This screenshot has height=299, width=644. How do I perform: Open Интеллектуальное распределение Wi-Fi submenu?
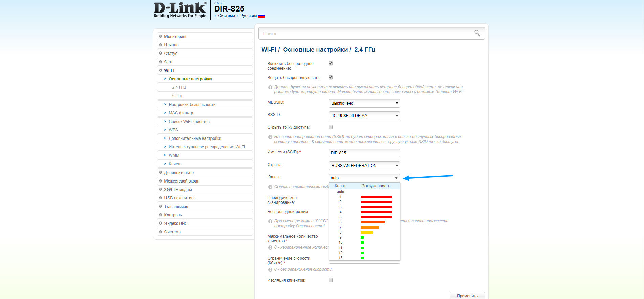(x=205, y=147)
